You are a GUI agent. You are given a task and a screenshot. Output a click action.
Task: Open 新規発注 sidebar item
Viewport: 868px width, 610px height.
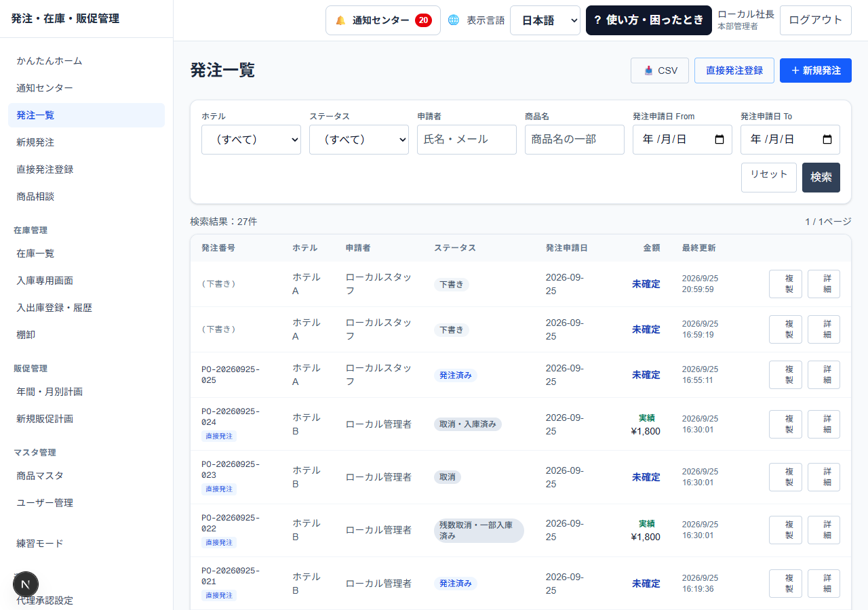(86, 142)
